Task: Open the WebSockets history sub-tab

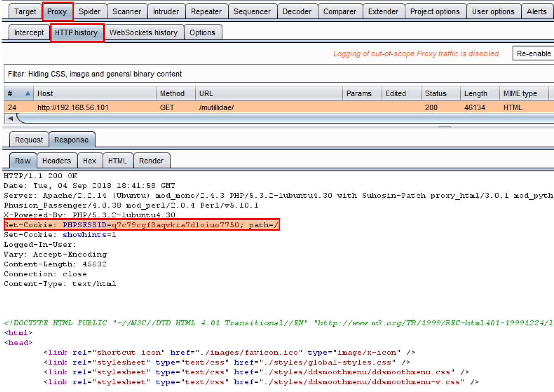Action: (x=143, y=33)
